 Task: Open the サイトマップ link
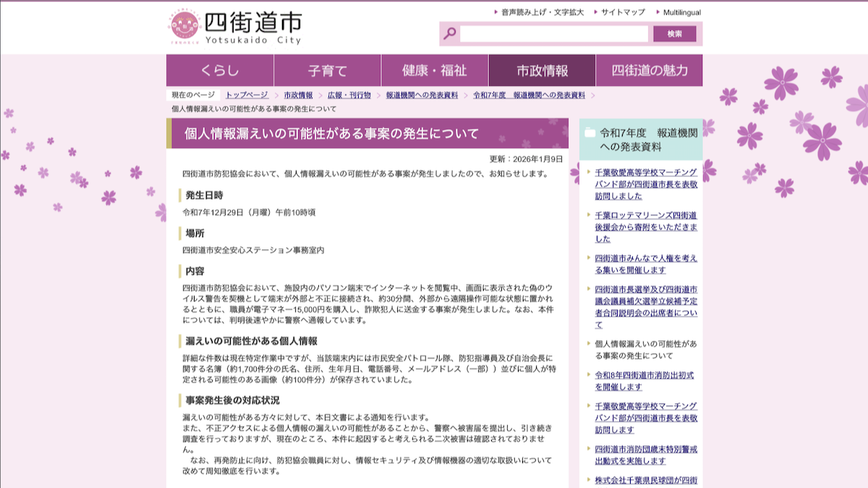pyautogui.click(x=623, y=12)
